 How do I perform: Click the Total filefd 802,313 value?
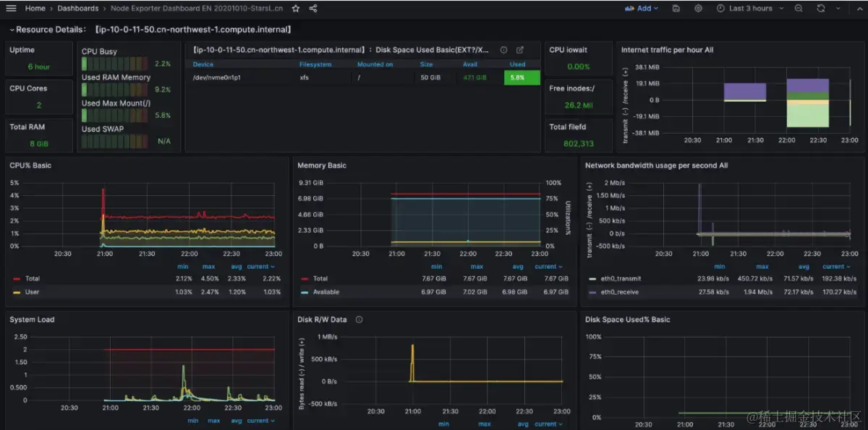pos(579,143)
